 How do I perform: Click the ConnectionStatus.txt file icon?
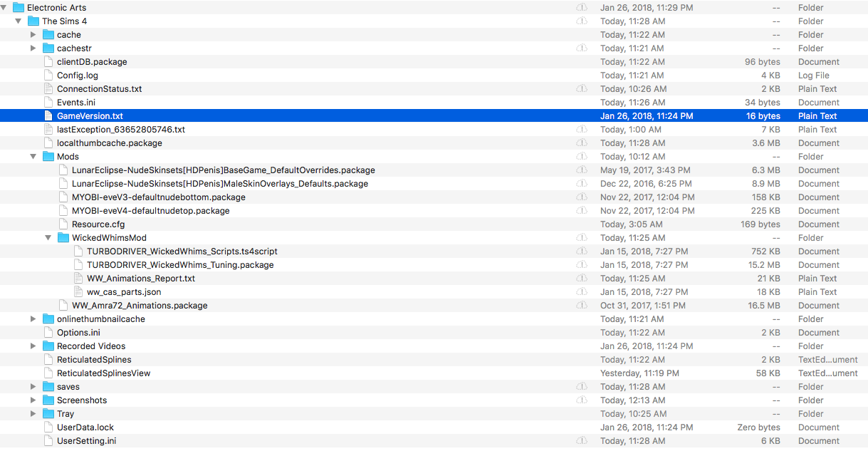[x=48, y=89]
